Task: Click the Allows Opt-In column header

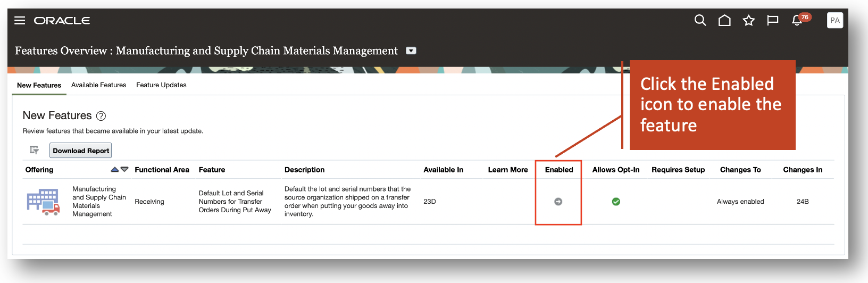Action: (x=616, y=170)
